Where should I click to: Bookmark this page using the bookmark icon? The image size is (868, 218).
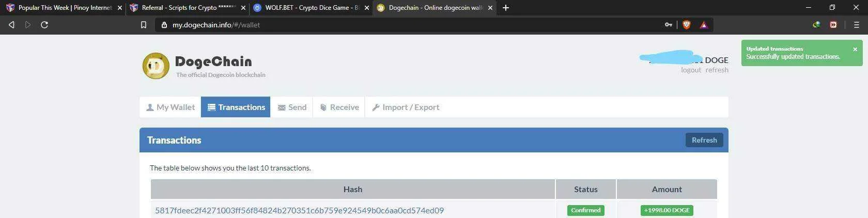(144, 25)
